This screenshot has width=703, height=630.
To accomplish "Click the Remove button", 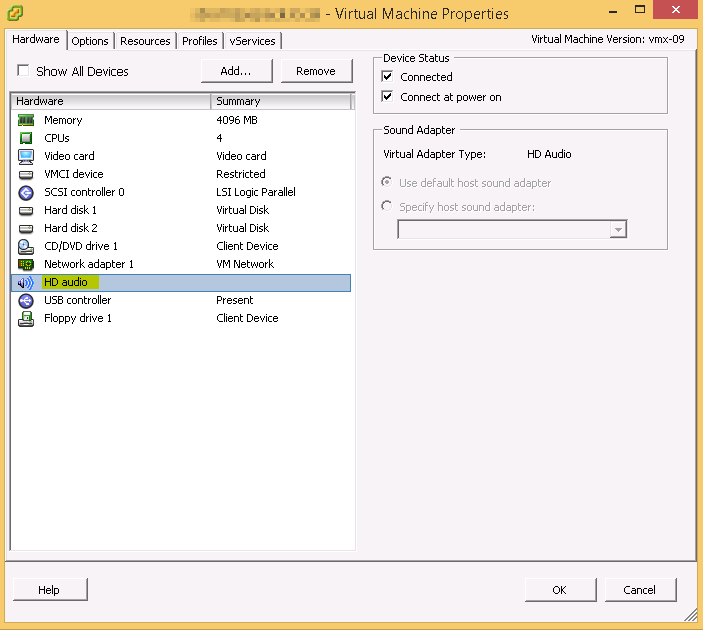I will [x=316, y=71].
